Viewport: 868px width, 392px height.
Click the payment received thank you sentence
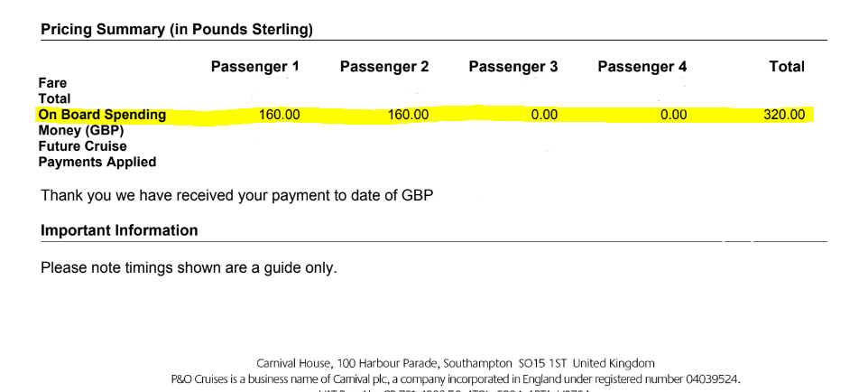coord(236,196)
